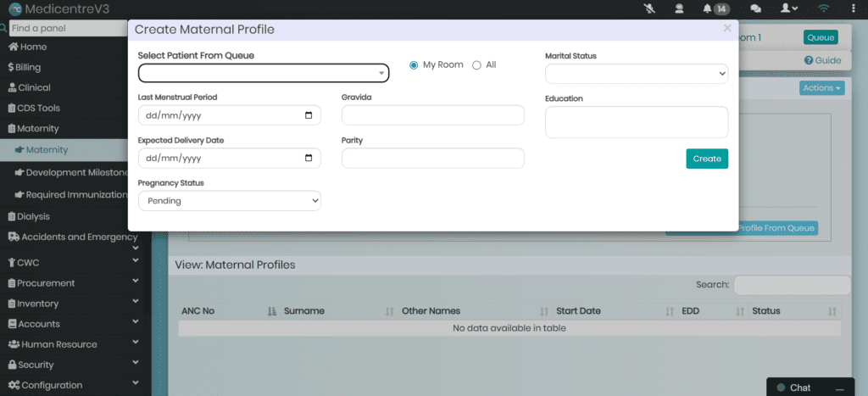The height and width of the screenshot is (396, 868).
Task: Sort table by Start Date column
Action: 615,311
